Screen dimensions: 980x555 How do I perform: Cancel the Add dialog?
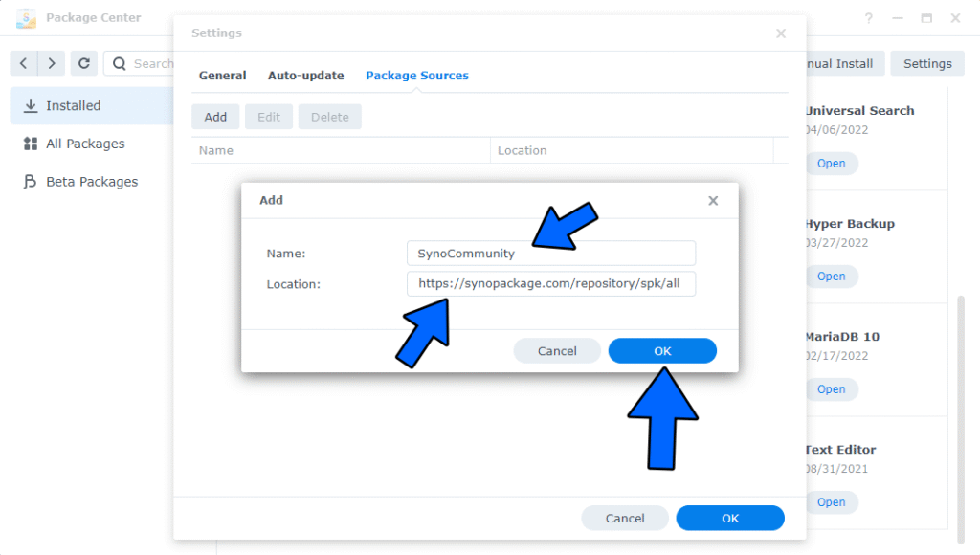pos(557,351)
